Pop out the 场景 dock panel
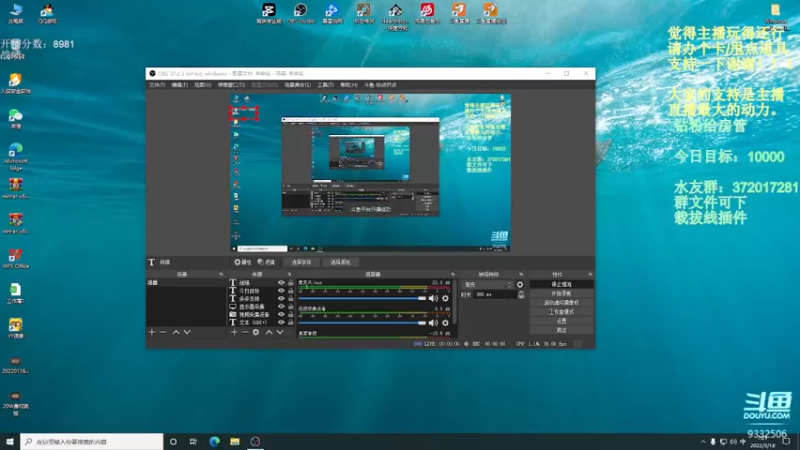The height and width of the screenshot is (450, 800). coord(221,274)
